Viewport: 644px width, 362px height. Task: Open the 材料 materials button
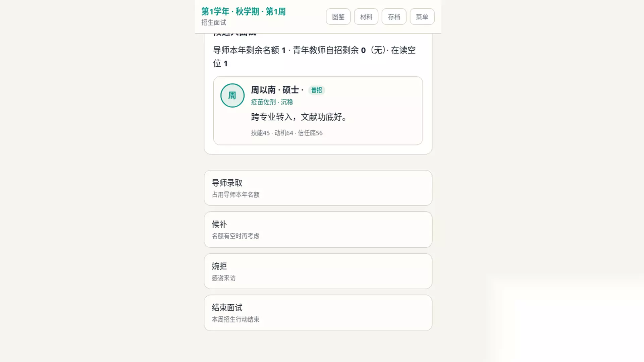(366, 17)
